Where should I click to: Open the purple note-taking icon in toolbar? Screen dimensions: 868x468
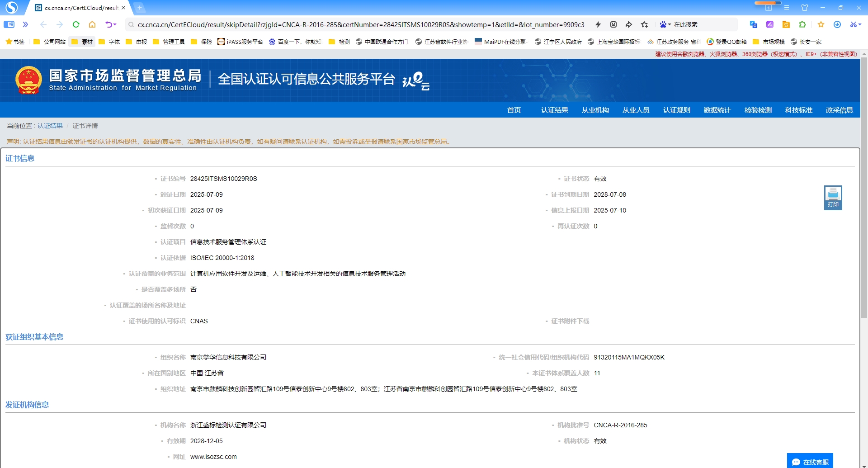(x=770, y=25)
